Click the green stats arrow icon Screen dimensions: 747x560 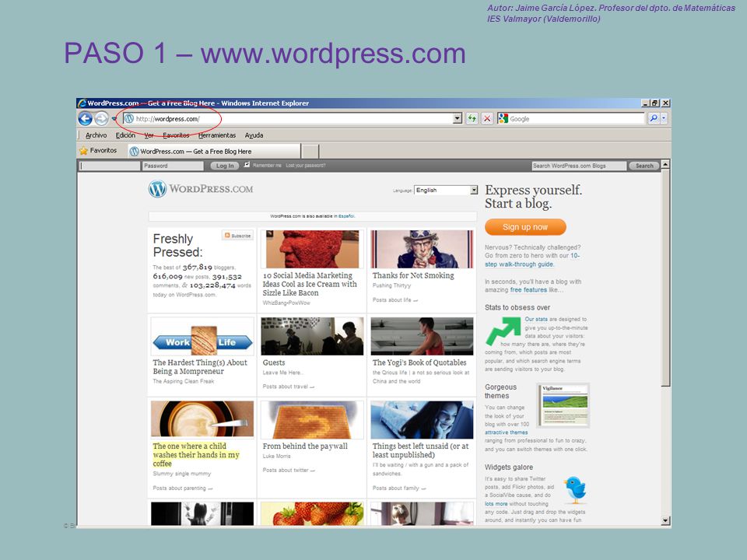503,331
